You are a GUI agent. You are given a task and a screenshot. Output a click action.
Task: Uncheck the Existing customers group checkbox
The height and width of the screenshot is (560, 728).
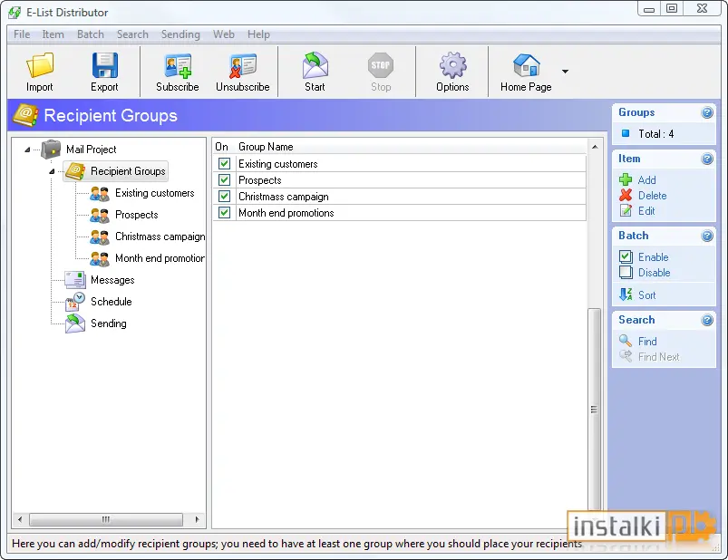pyautogui.click(x=224, y=163)
